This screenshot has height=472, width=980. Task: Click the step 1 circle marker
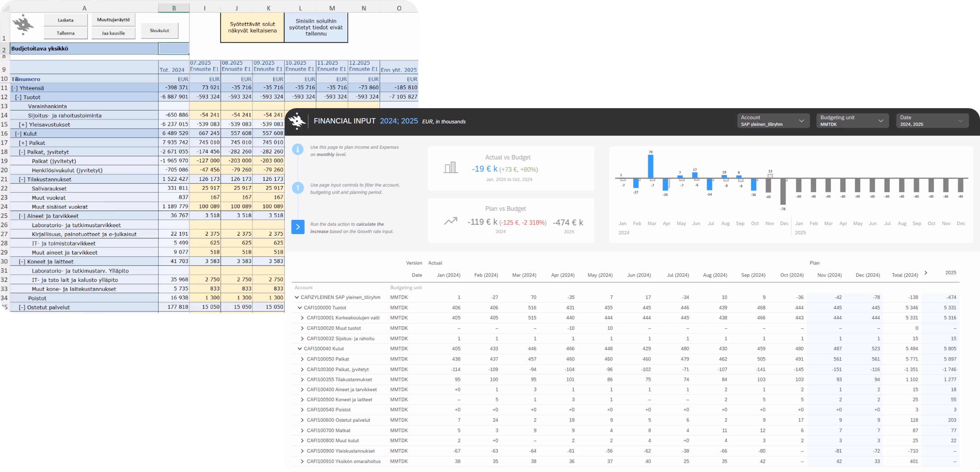pos(297,188)
